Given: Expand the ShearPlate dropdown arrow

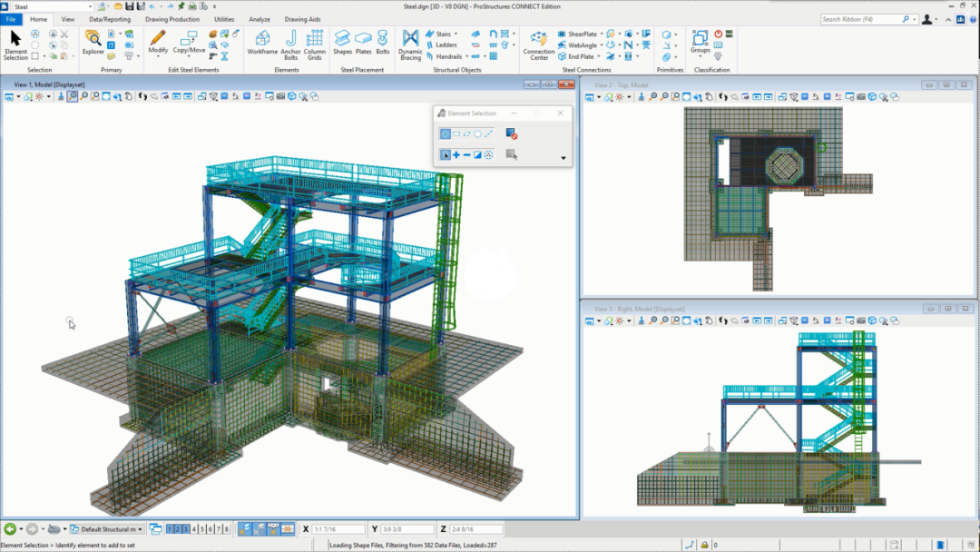Looking at the screenshot, I should [x=602, y=34].
